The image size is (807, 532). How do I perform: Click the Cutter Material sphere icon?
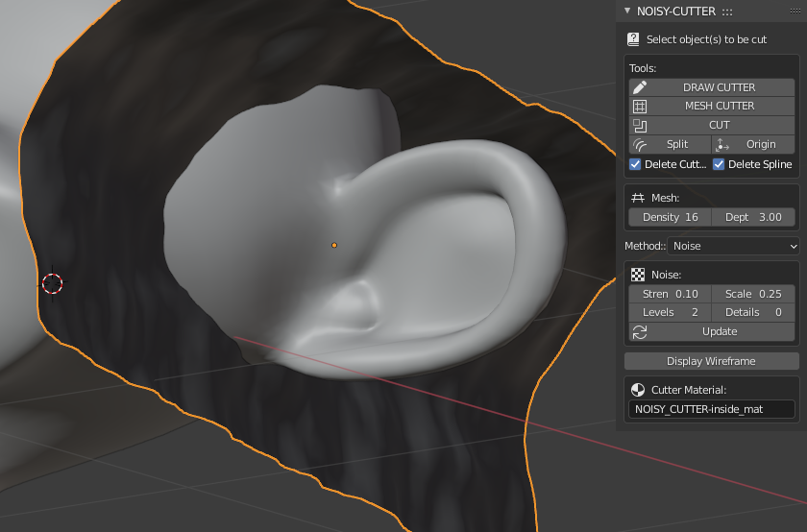[638, 390]
